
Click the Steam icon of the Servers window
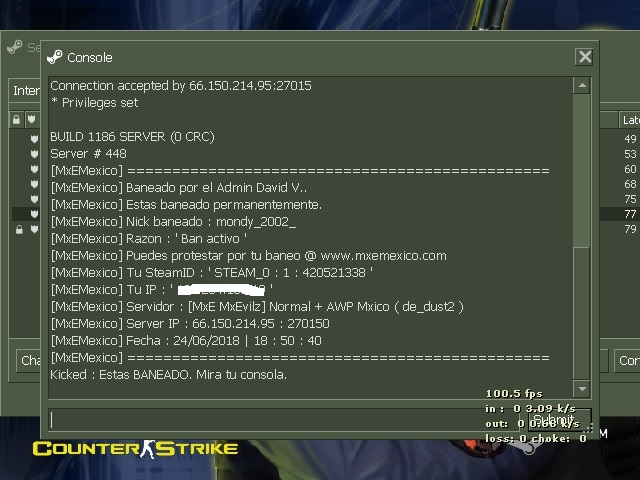[x=15, y=47]
